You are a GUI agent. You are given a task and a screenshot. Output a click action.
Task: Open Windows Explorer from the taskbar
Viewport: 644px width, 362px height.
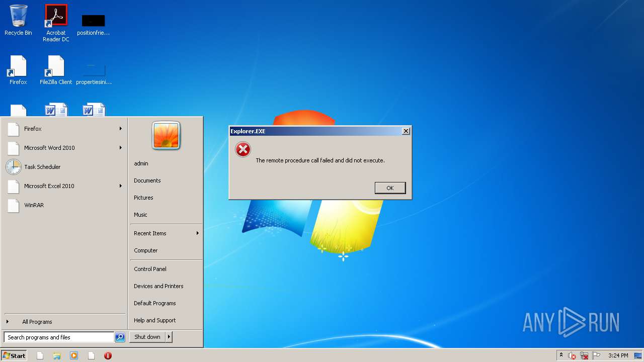[x=57, y=355]
